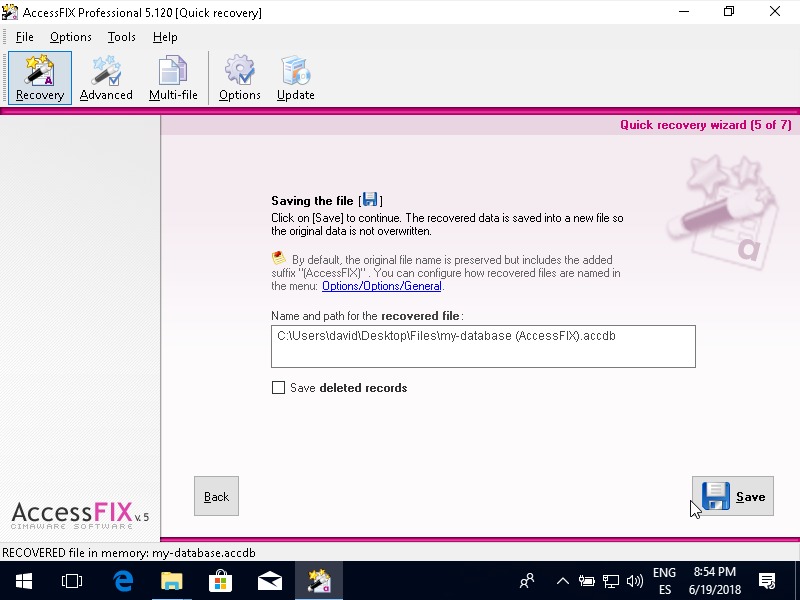Open Microsoft Edge from taskbar
Viewport: 800px width, 600px height.
click(x=123, y=580)
